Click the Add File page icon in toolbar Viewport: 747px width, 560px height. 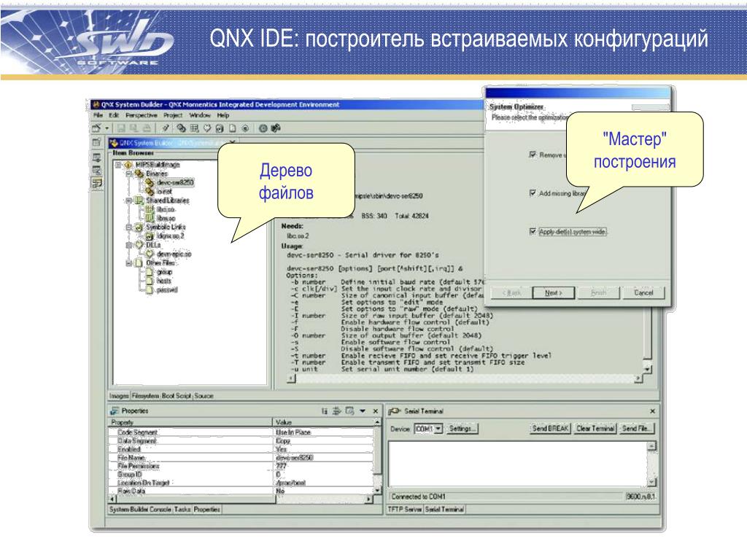(x=233, y=128)
